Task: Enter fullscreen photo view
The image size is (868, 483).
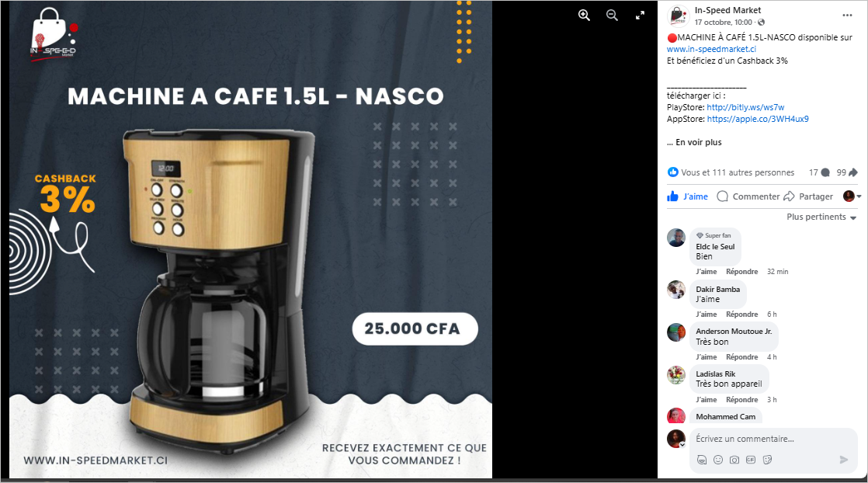Action: coord(640,16)
